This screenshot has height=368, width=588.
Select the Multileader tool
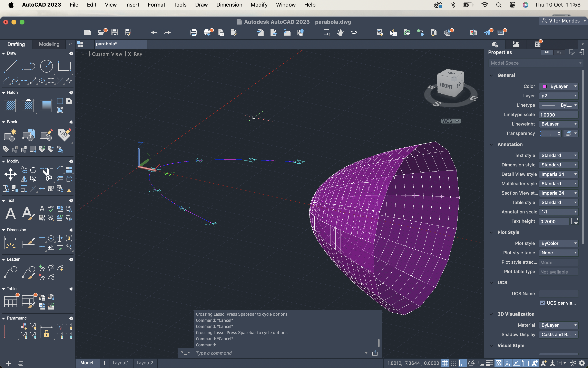(10, 272)
